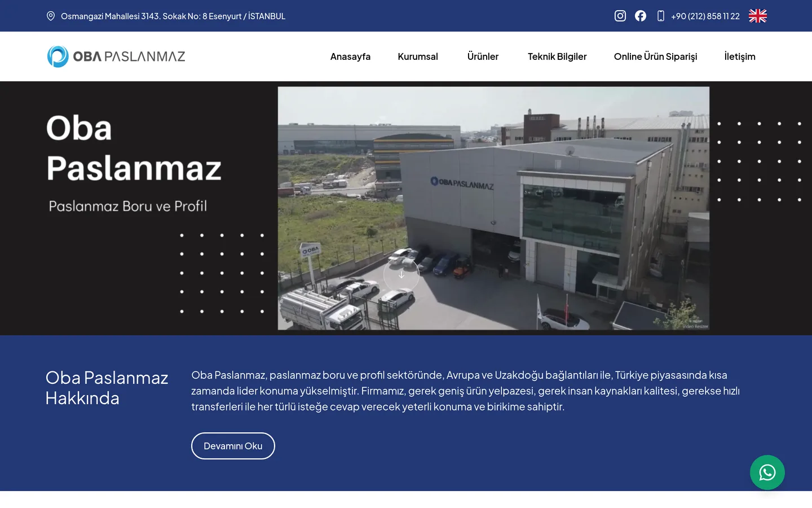Open the Ürünler menu

483,56
